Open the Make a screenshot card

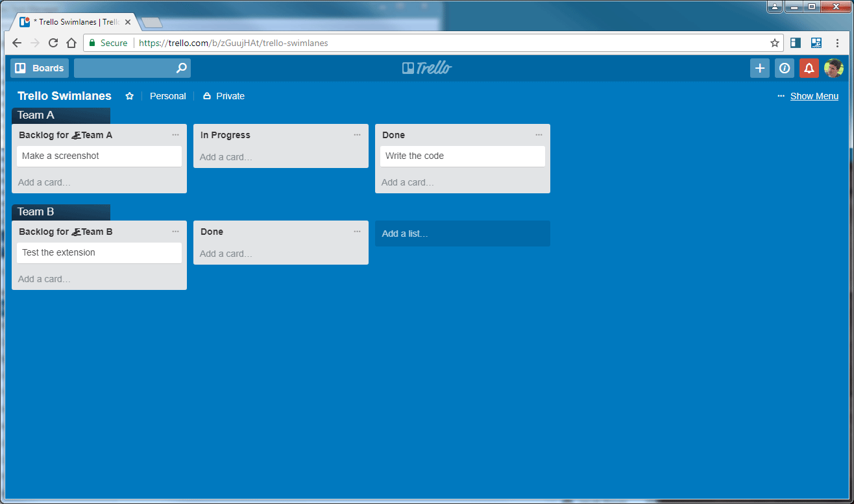pos(99,156)
